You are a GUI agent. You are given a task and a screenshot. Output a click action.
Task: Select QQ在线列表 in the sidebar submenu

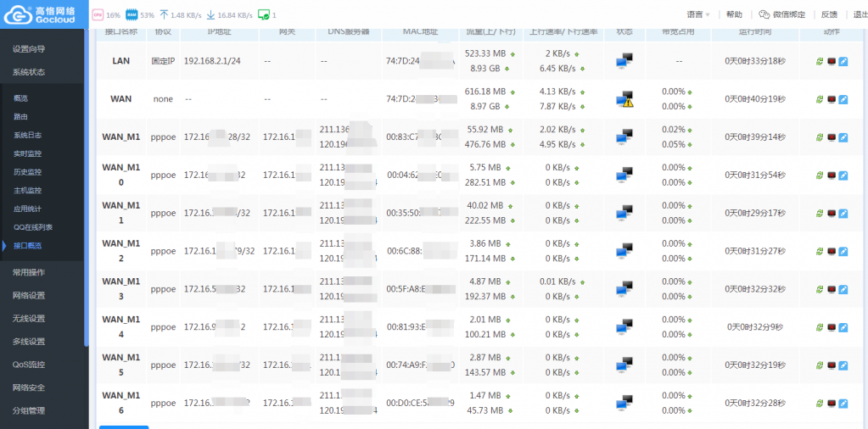click(33, 227)
